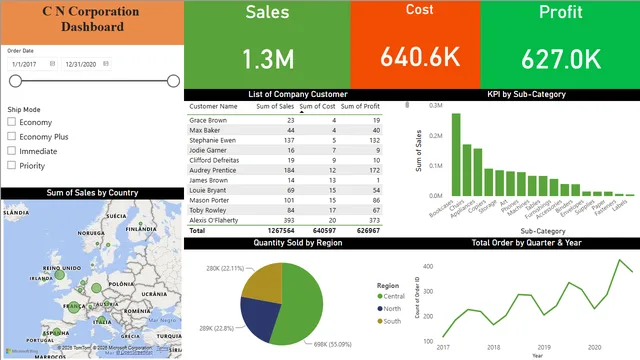Open the start date calendar picker icon
Screen dimensions: 640x360
[x=52, y=64]
